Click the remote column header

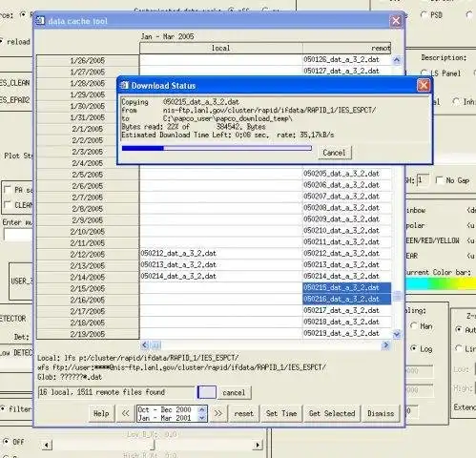click(x=346, y=48)
